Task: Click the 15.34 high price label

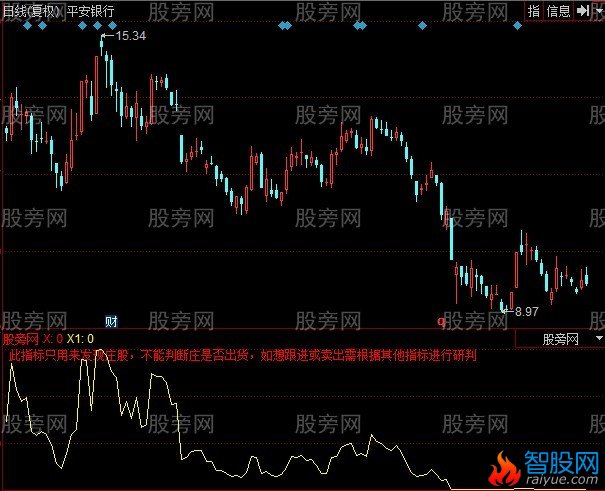Action: 130,36
